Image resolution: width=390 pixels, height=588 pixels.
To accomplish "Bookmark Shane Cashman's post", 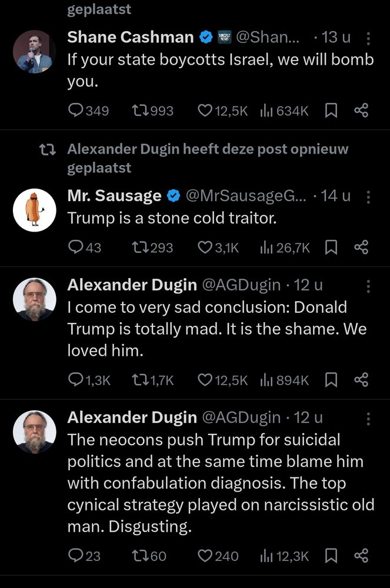I will 331,111.
